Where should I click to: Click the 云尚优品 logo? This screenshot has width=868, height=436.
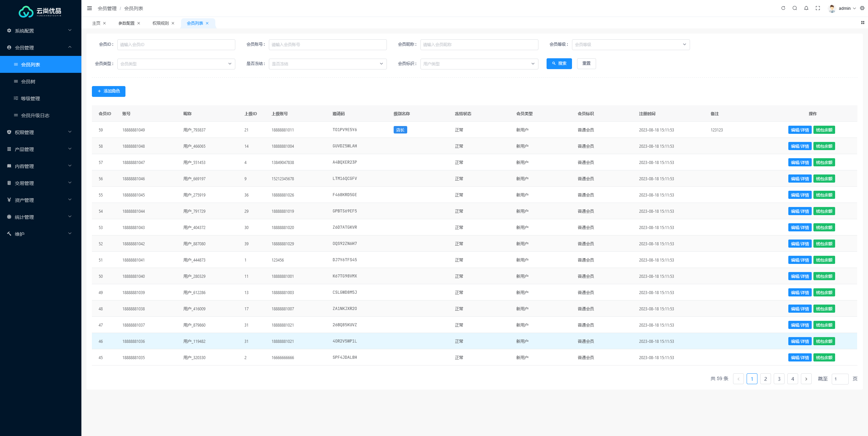click(x=40, y=12)
